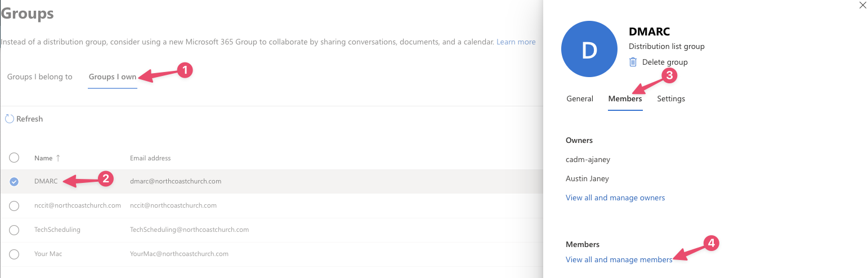Open the Groups I own tab

coord(113,77)
